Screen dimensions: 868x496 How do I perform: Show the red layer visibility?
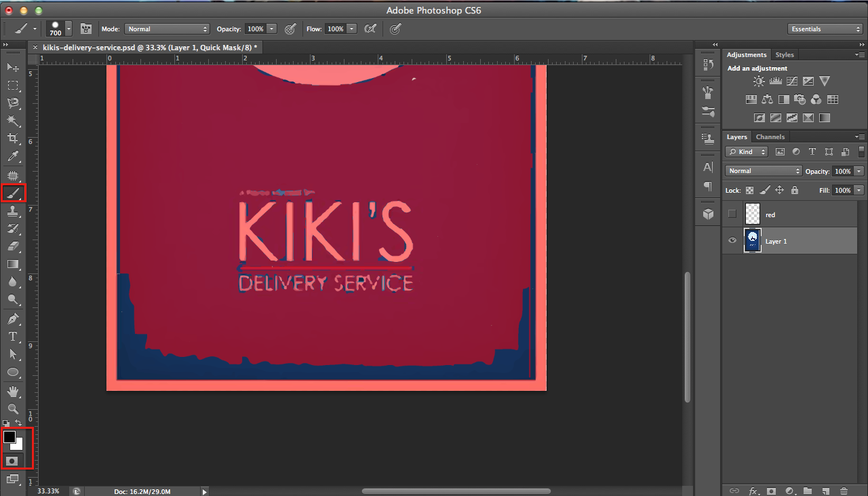pyautogui.click(x=732, y=214)
